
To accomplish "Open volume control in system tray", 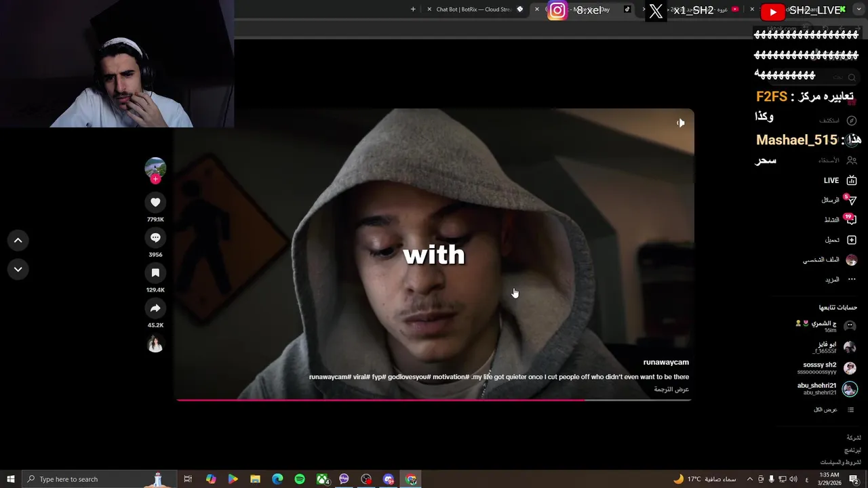I will pyautogui.click(x=794, y=479).
